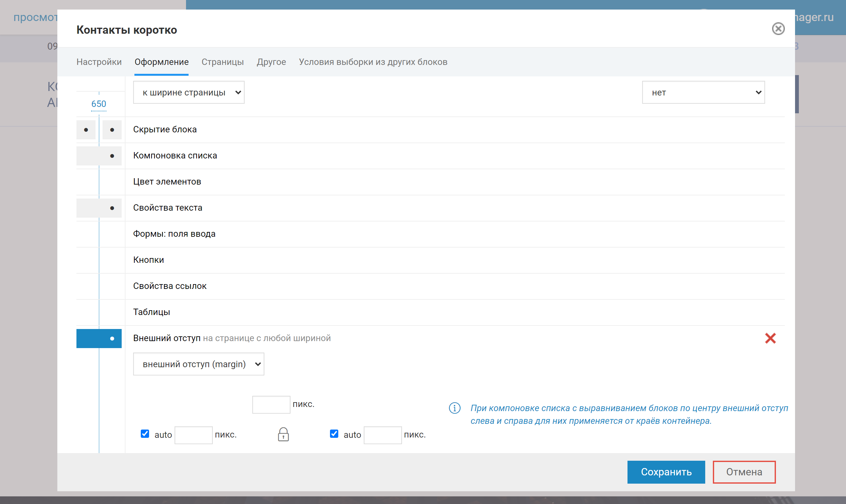Remove margin setting via red X icon
The height and width of the screenshot is (504, 846).
point(771,338)
